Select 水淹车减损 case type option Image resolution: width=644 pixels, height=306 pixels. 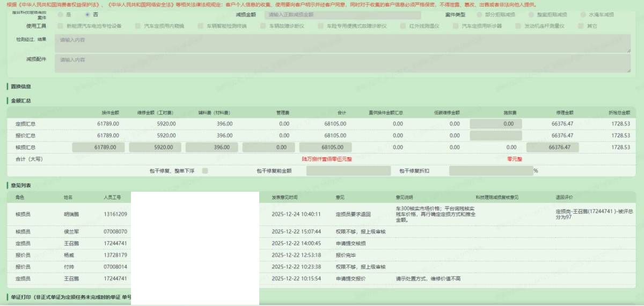tap(583, 14)
